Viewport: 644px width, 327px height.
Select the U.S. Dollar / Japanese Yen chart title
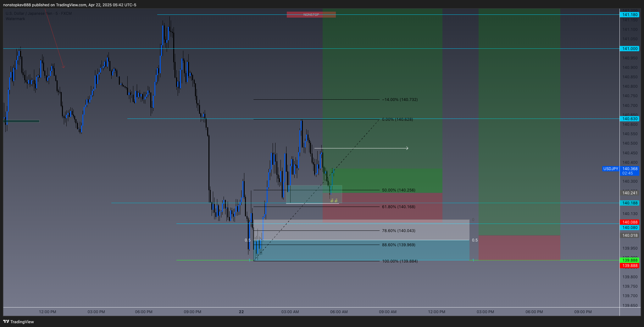pos(39,14)
